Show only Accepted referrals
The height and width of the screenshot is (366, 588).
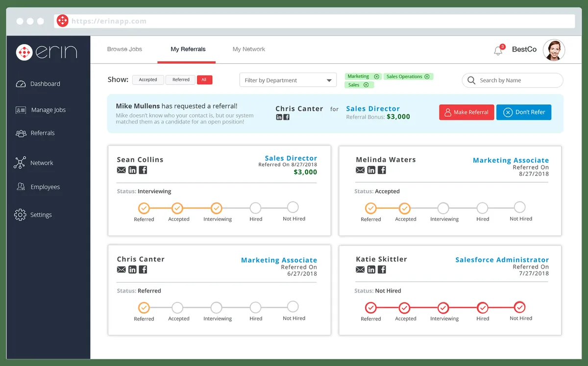pos(148,79)
